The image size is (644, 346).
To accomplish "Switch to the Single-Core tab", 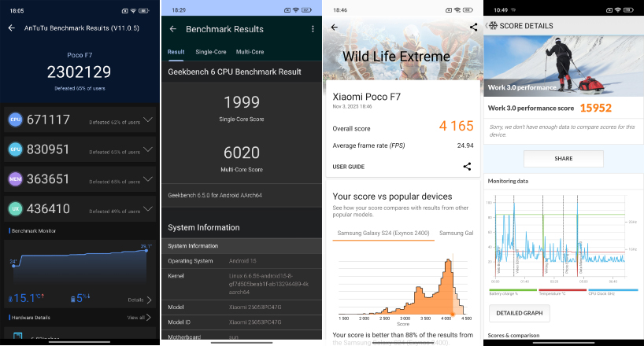I will point(210,52).
